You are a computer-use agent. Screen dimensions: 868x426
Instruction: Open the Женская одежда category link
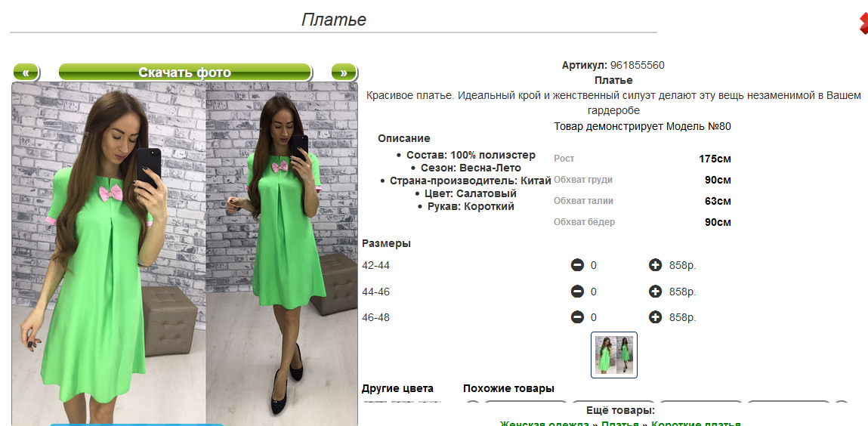click(x=544, y=423)
